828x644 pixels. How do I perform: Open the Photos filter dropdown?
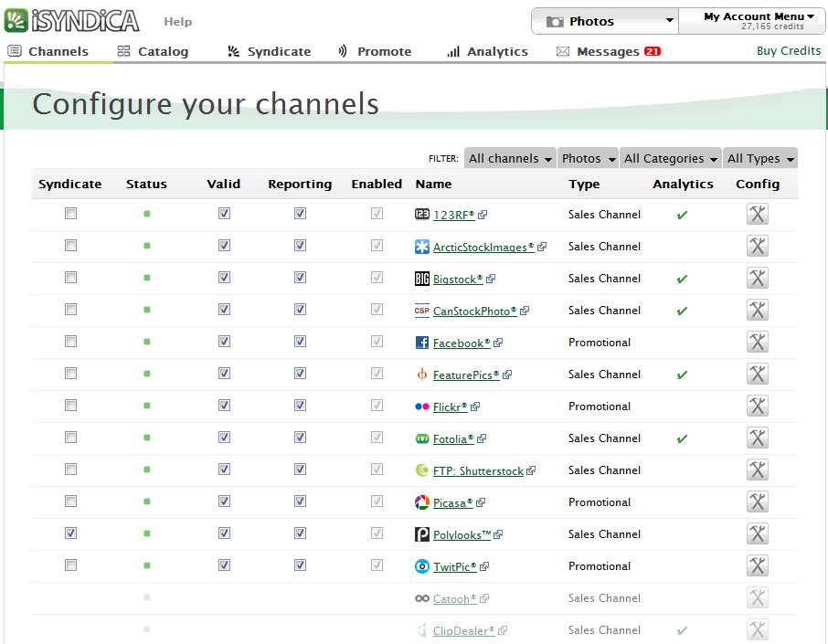(x=589, y=158)
